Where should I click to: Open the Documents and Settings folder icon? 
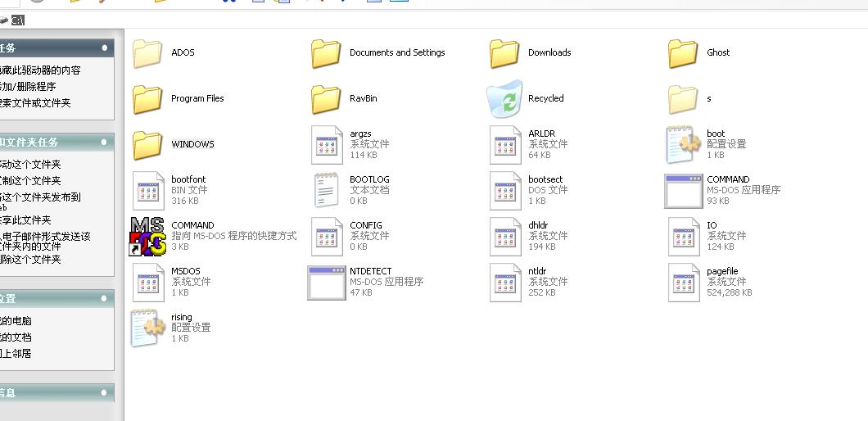[326, 53]
